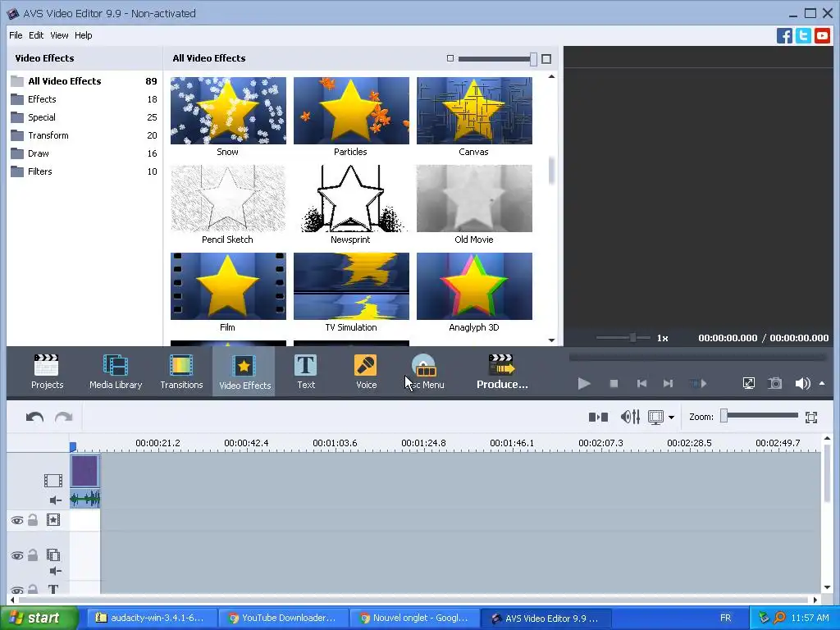The height and width of the screenshot is (630, 840).
Task: Select the All Video Effects folder
Action: coord(84,81)
